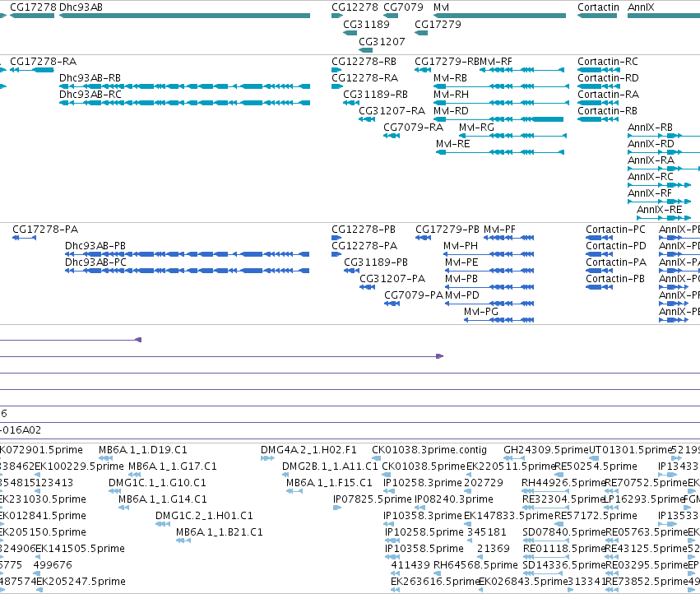Select the CK01038.3prime.contig EST label
This screenshot has width=700, height=594.
coord(429,450)
